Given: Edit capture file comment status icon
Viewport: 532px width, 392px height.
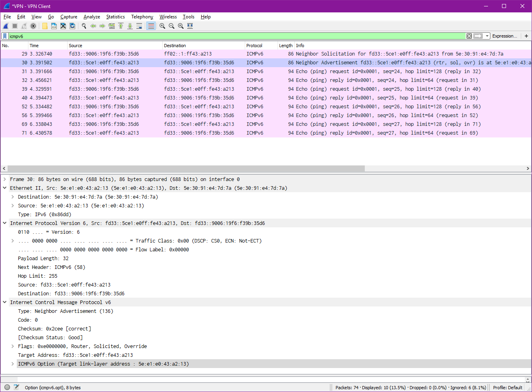Looking at the screenshot, I should 16,387.
